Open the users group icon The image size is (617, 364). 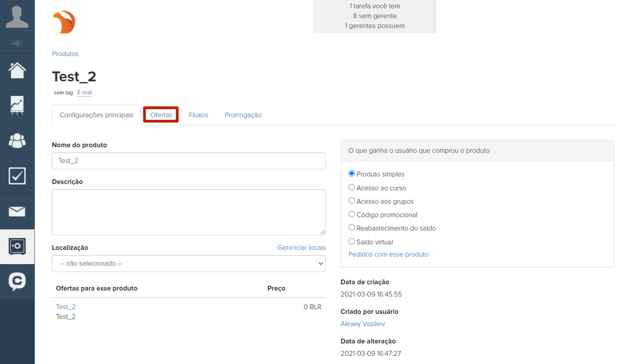[x=17, y=140]
